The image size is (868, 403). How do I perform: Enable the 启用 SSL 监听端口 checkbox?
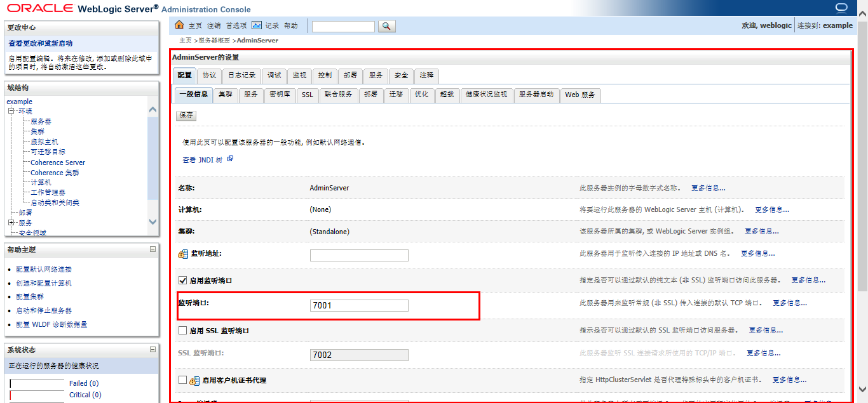click(183, 331)
